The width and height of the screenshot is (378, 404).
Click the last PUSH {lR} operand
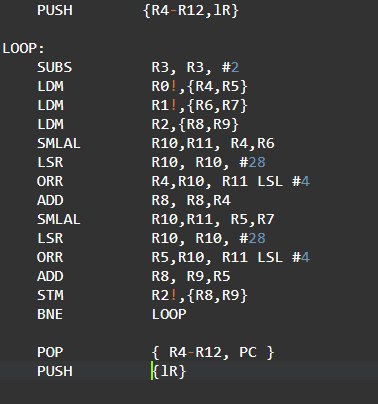[x=169, y=371]
